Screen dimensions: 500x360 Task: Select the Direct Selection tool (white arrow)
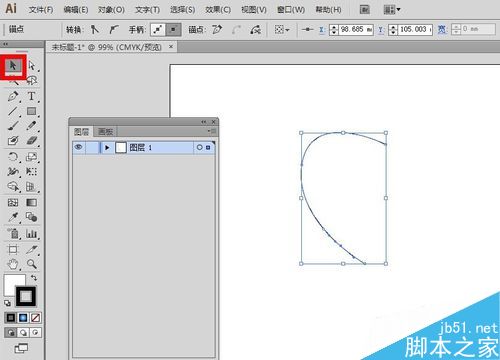coord(32,66)
